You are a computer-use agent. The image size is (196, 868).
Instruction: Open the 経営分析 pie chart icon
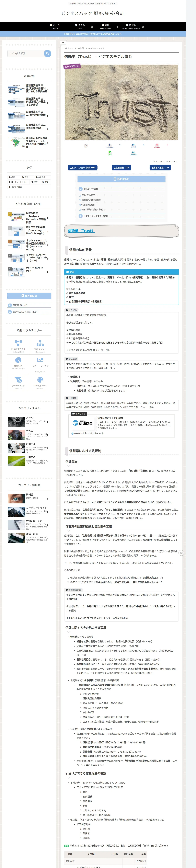pyautogui.click(x=18, y=360)
